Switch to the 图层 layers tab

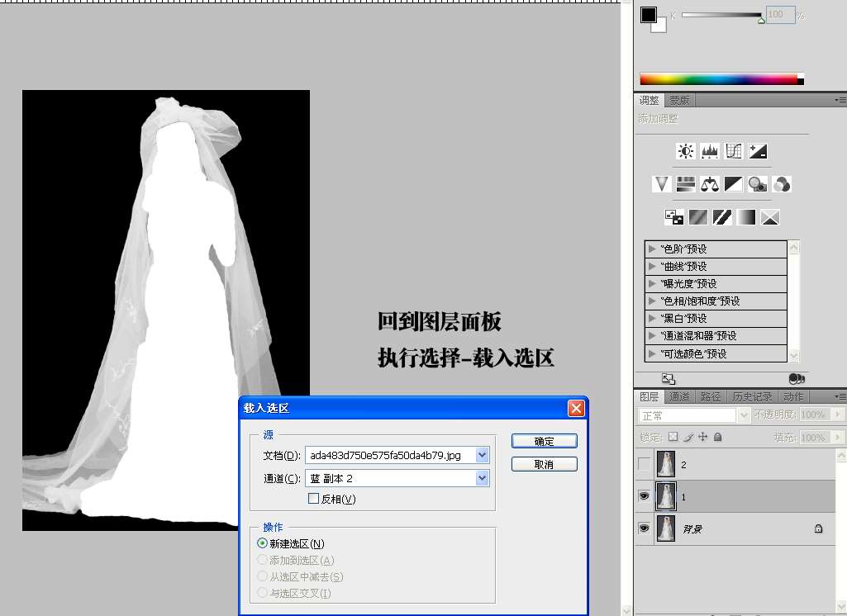tap(649, 397)
